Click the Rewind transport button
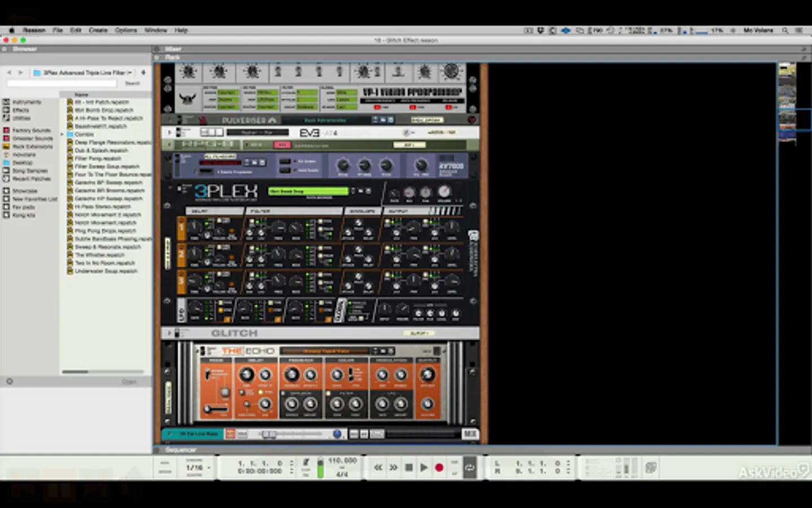This screenshot has width=812, height=508. tap(378, 467)
